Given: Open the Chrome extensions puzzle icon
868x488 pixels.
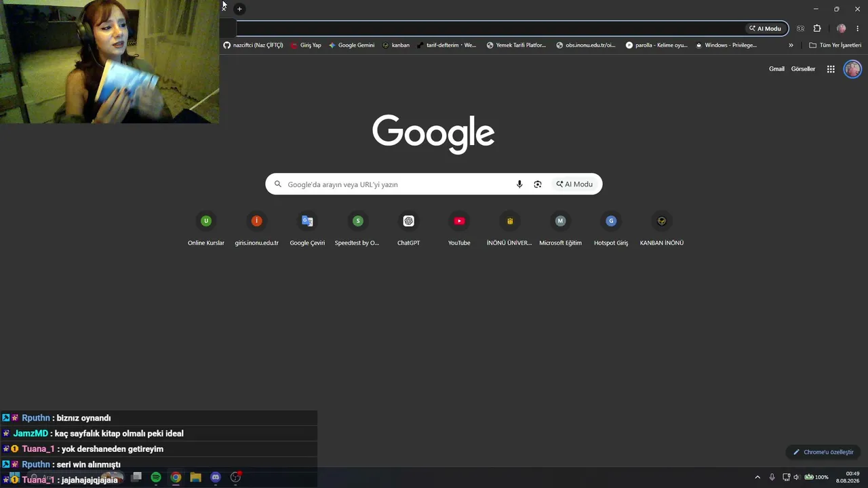Looking at the screenshot, I should [x=817, y=28].
